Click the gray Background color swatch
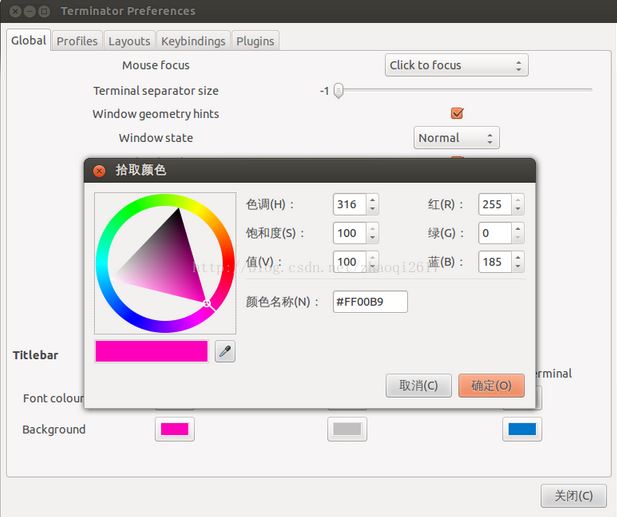 (x=347, y=429)
